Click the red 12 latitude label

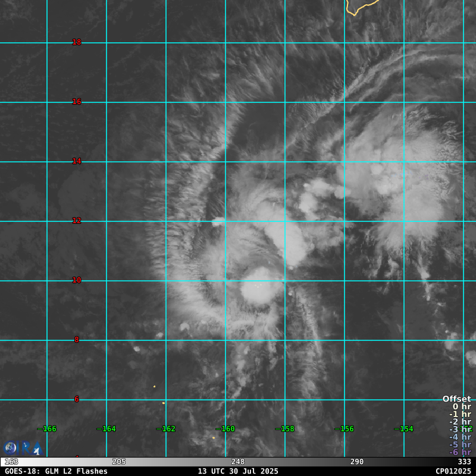tap(77, 221)
